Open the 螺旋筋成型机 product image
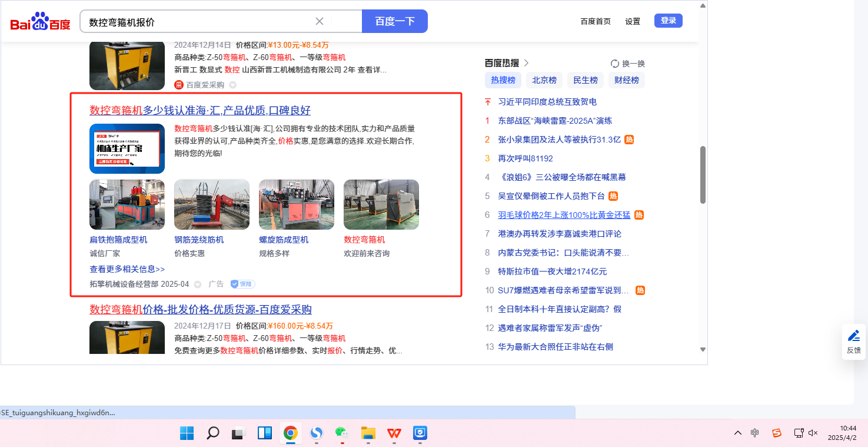Viewport: 868px width, 447px height. (x=297, y=204)
